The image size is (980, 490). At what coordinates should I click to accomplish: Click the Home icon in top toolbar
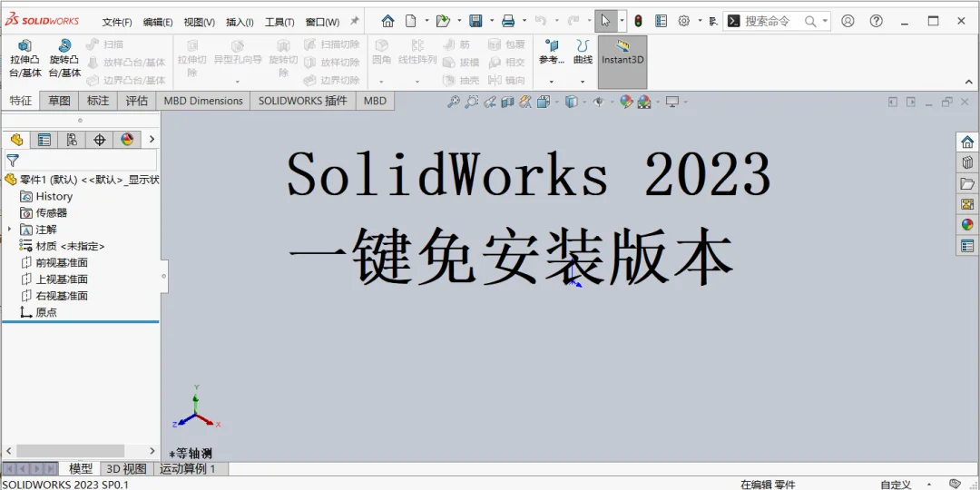click(387, 21)
